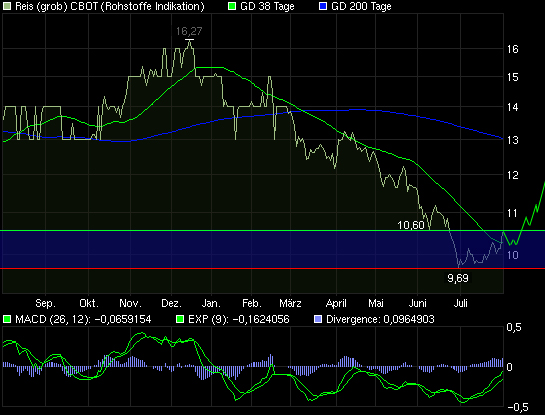The height and width of the screenshot is (415, 545).
Task: Click the Divergence legend square
Action: point(318,319)
